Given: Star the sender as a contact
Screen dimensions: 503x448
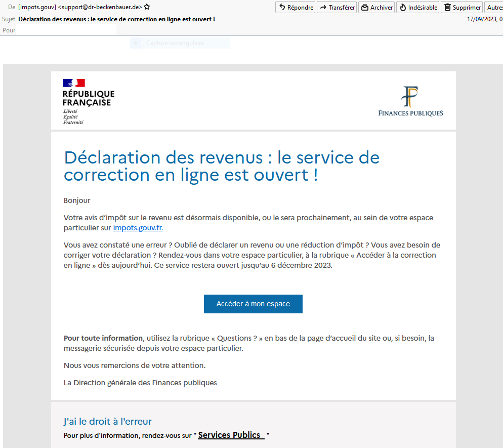Looking at the screenshot, I should click(x=147, y=8).
